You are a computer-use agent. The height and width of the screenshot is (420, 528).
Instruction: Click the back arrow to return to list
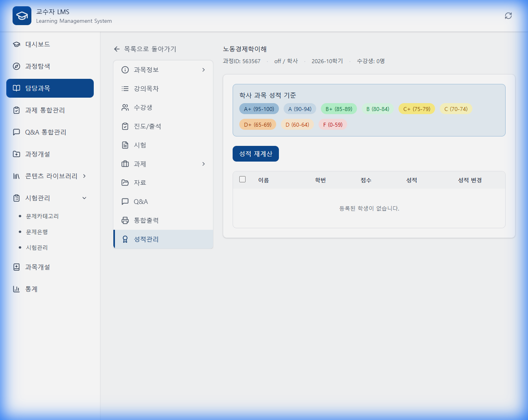pos(117,49)
